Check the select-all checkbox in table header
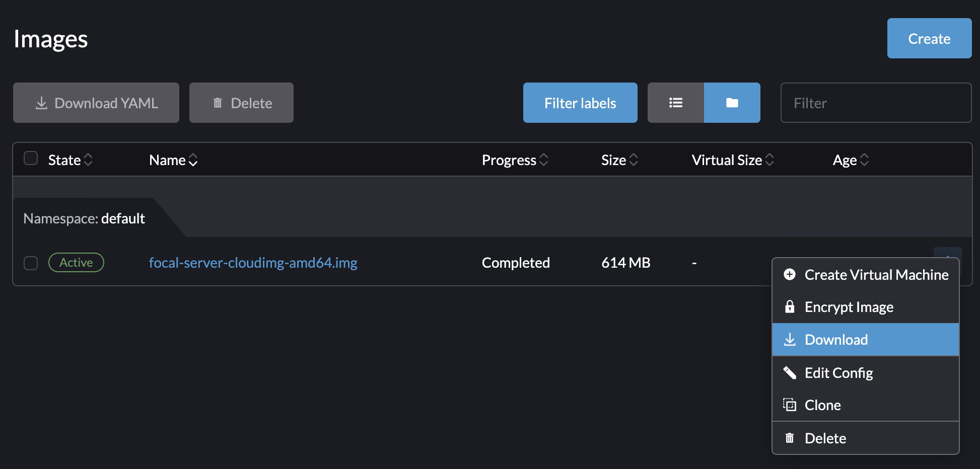The width and height of the screenshot is (980, 469). [31, 158]
